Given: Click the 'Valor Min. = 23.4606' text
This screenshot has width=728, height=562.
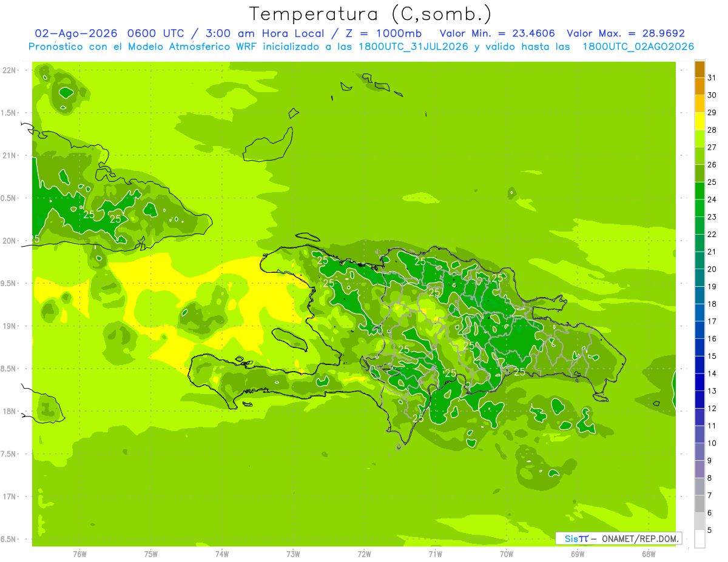Looking at the screenshot, I should (497, 33).
